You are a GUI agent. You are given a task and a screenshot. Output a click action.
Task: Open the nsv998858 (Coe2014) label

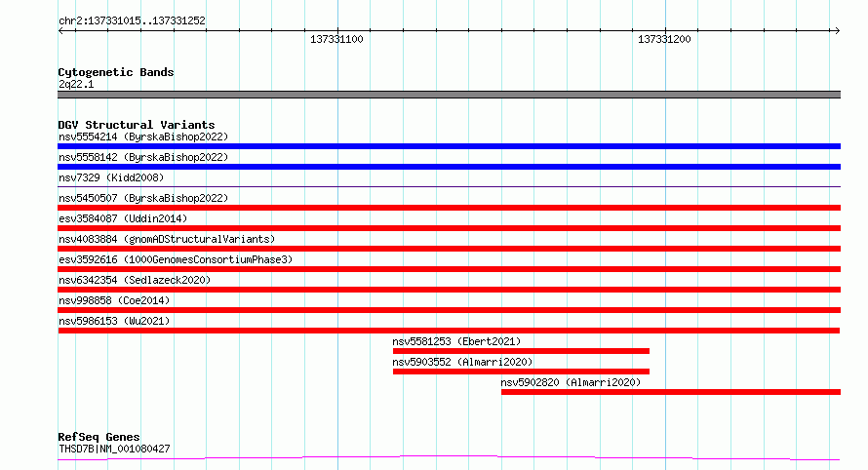tap(114, 300)
